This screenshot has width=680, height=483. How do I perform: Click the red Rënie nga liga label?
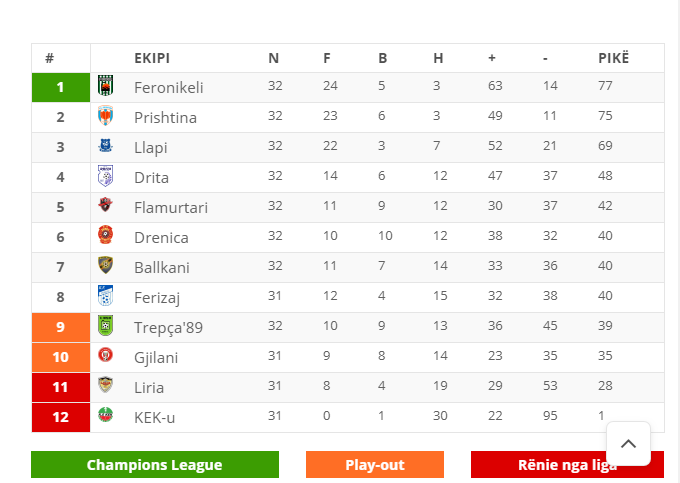click(567, 465)
